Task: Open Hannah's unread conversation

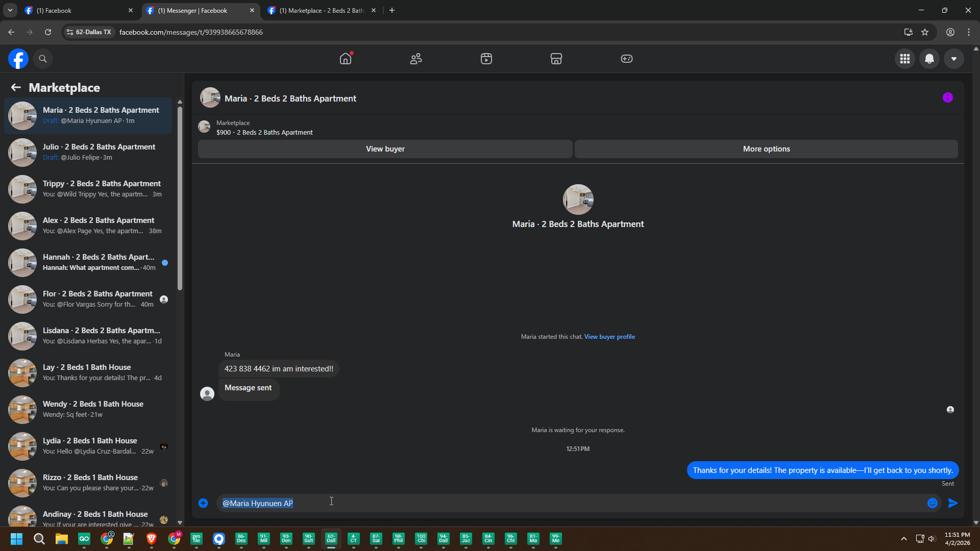Action: pyautogui.click(x=88, y=262)
